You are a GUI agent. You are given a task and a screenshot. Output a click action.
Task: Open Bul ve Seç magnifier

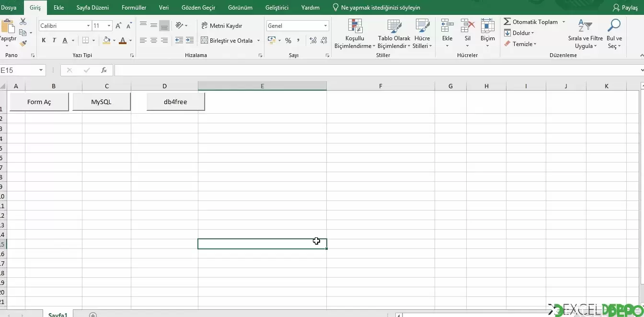click(x=614, y=34)
